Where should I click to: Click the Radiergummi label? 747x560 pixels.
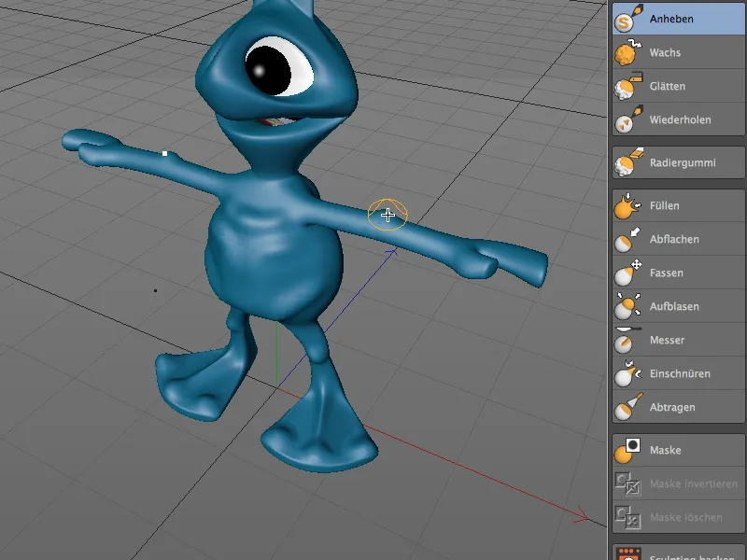pyautogui.click(x=683, y=162)
